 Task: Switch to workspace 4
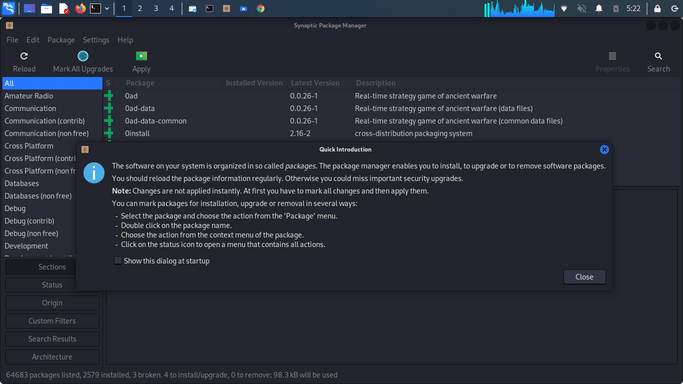coord(172,8)
